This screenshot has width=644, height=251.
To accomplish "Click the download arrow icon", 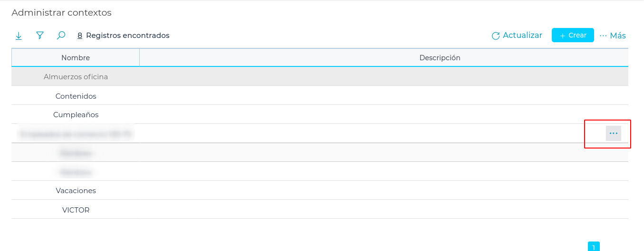I will point(19,36).
